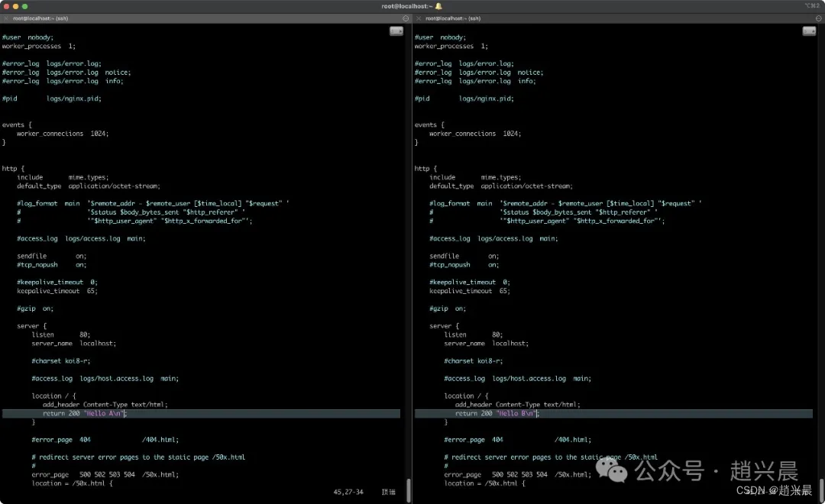The width and height of the screenshot is (825, 504).
Task: Click '#log_format main' line in left pane
Action: tap(153, 204)
